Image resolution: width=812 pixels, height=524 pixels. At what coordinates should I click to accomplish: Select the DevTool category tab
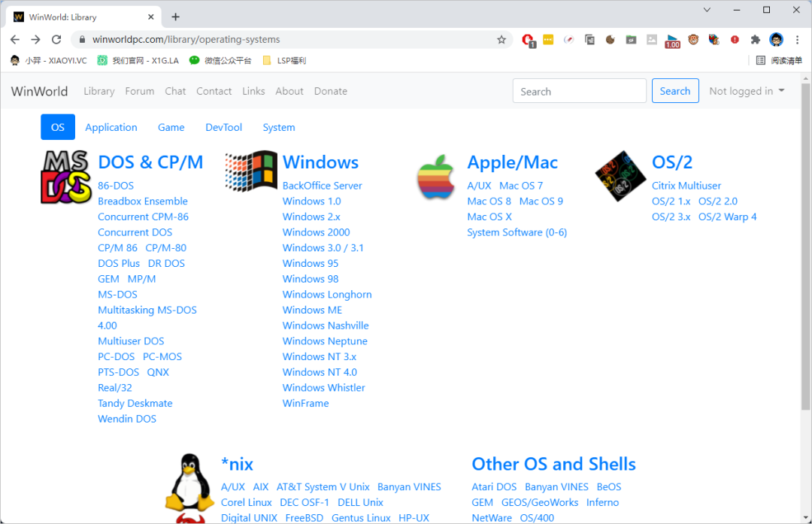(x=224, y=127)
